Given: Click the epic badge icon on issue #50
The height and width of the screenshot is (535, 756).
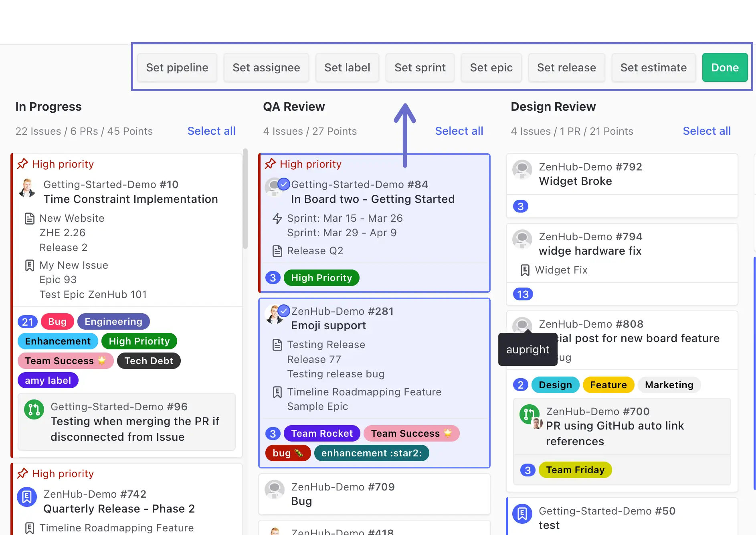Looking at the screenshot, I should [x=522, y=514].
